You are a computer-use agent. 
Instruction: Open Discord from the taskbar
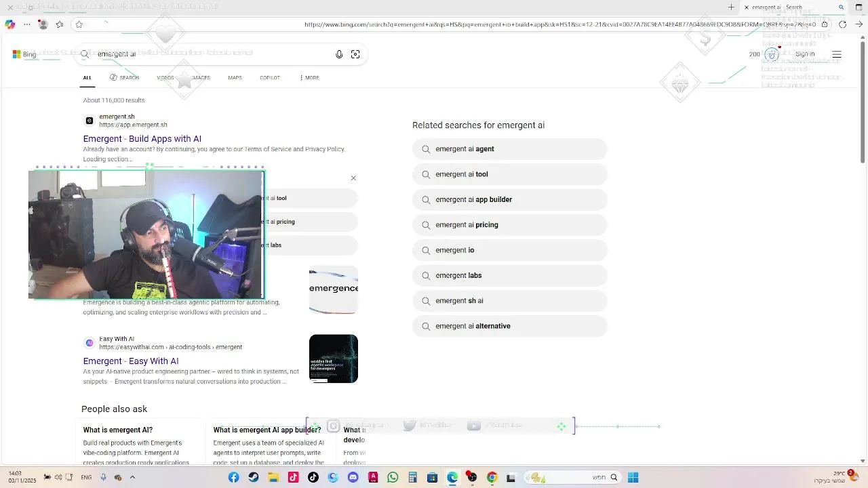click(x=353, y=477)
